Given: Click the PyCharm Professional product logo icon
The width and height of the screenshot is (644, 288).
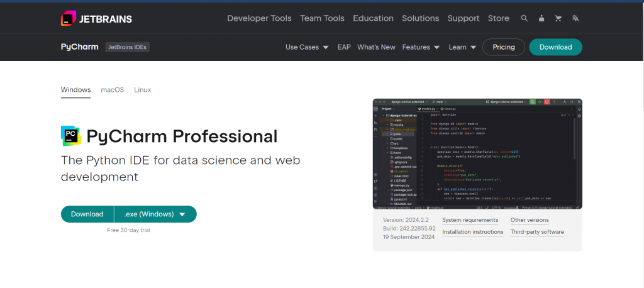Looking at the screenshot, I should pos(71,136).
